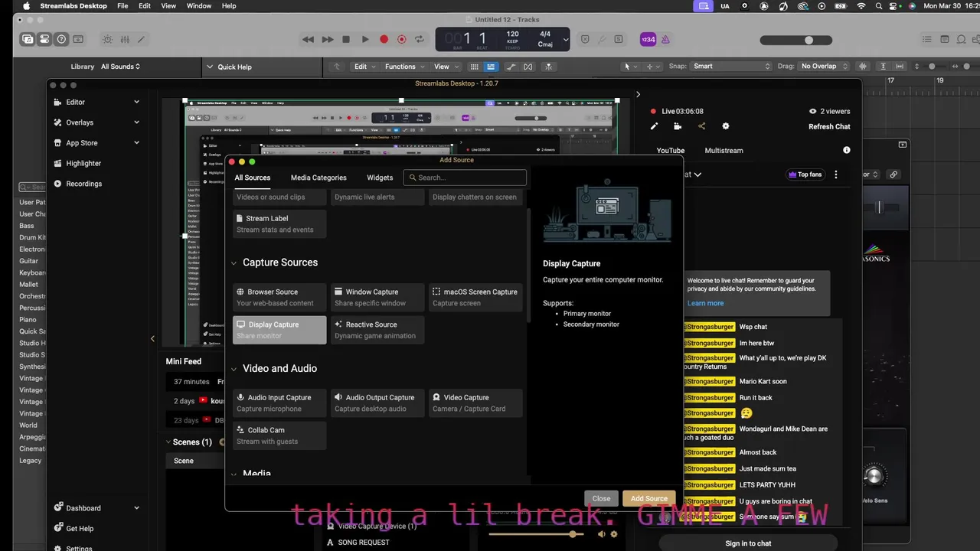Select Reactive Source option
This screenshot has width=980, height=551.
click(377, 330)
